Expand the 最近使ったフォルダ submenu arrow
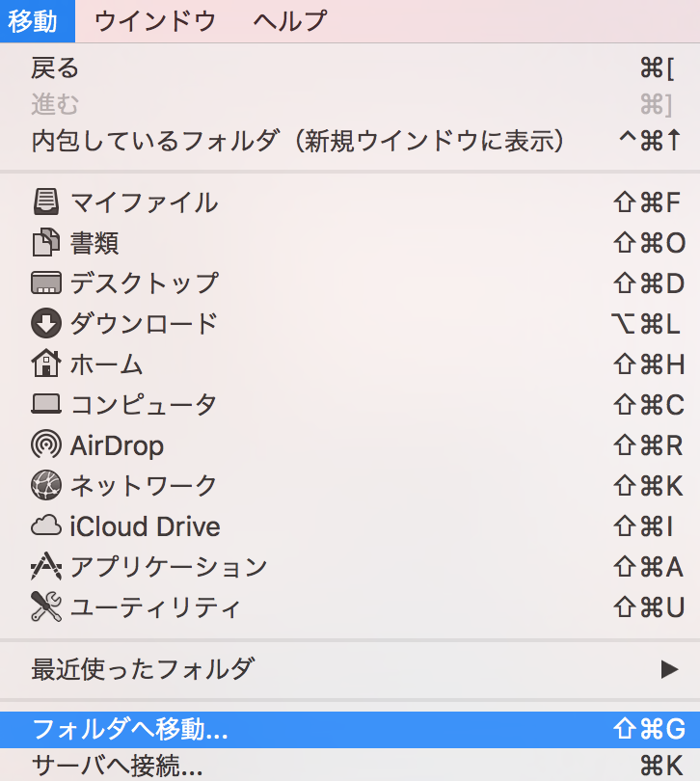 coord(669,668)
